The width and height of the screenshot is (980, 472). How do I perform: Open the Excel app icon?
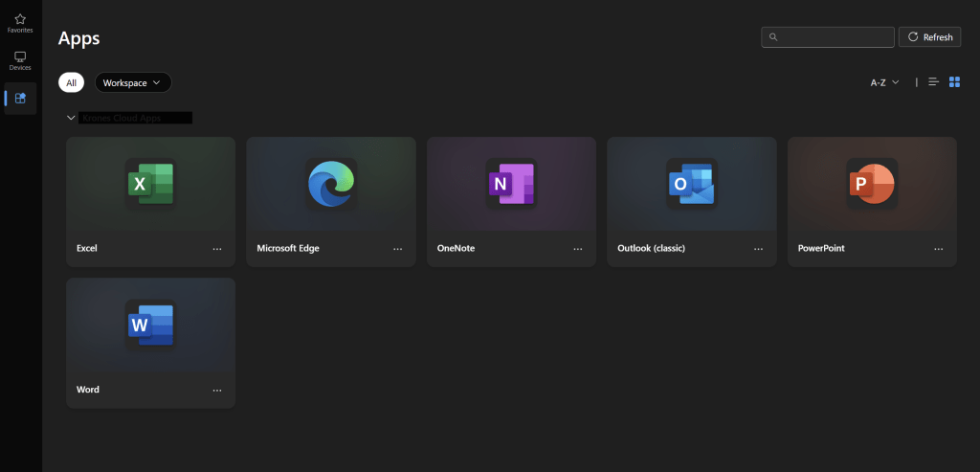pos(150,184)
